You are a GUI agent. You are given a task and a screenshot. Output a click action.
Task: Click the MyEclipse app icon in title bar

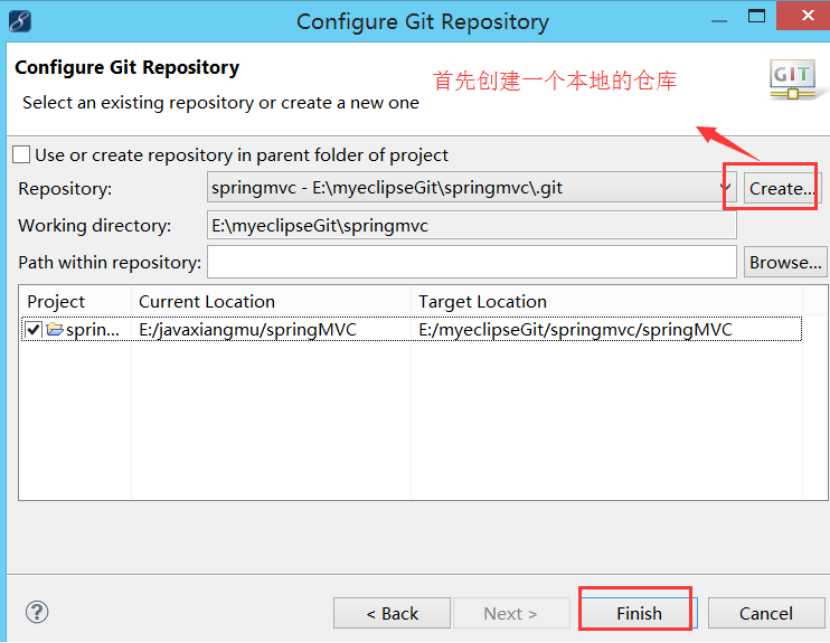point(20,22)
